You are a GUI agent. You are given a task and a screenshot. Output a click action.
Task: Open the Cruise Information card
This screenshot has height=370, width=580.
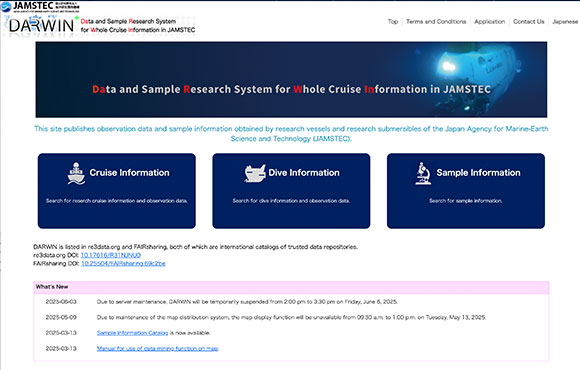point(117,191)
